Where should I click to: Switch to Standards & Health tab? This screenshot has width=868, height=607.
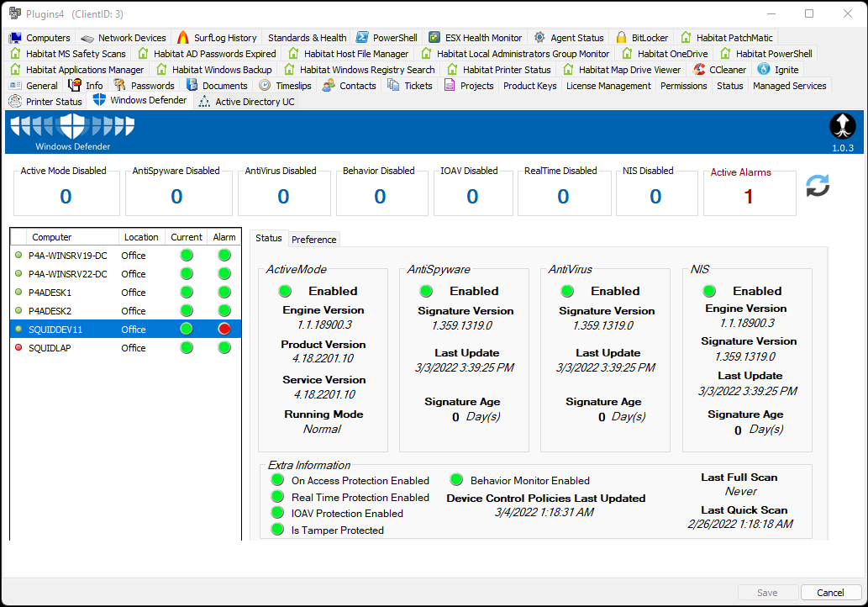(308, 38)
